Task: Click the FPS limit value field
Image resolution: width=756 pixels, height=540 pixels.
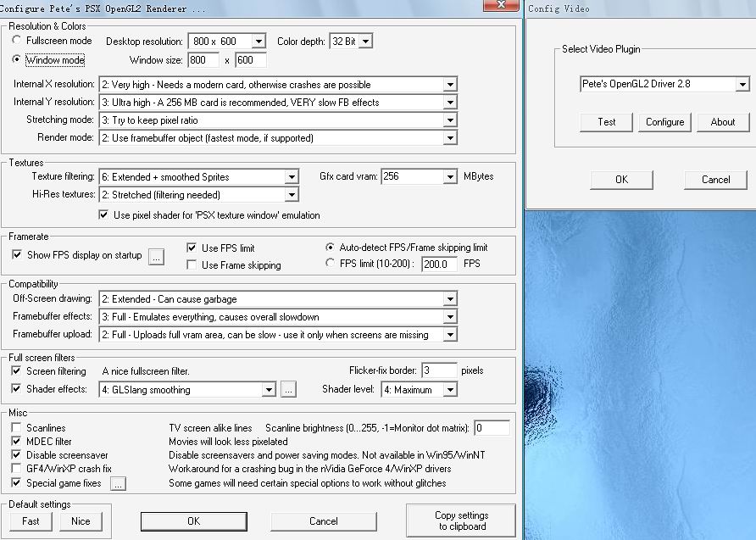Action: 439,264
